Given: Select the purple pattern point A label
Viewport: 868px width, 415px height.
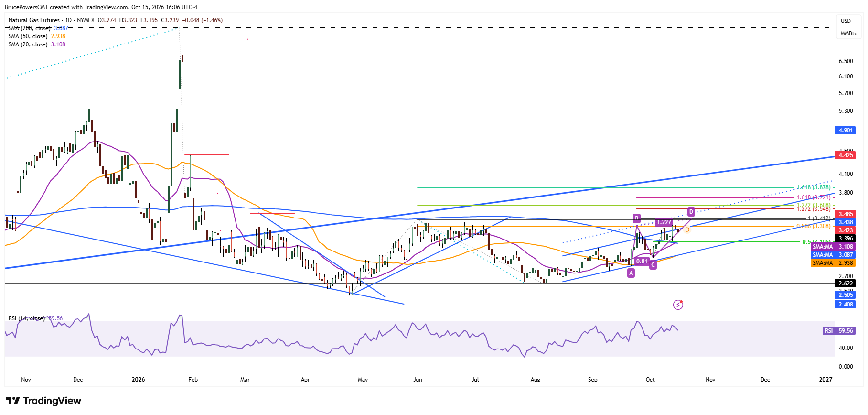Looking at the screenshot, I should (631, 273).
